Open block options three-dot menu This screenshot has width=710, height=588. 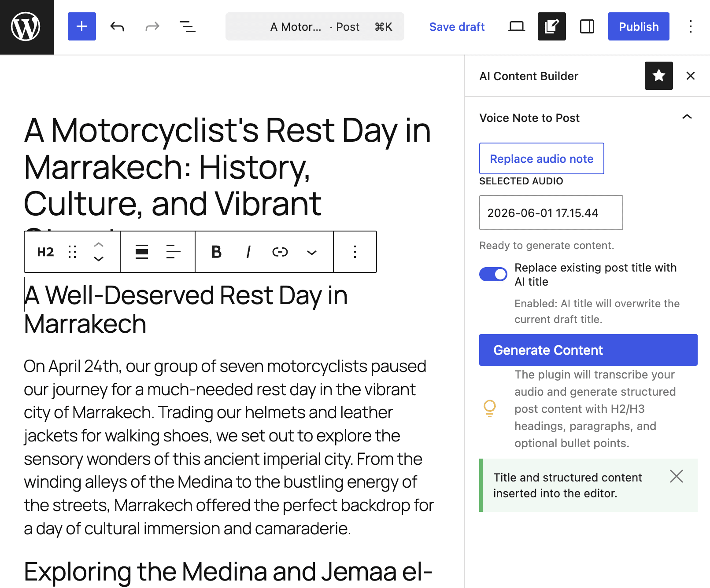click(355, 252)
